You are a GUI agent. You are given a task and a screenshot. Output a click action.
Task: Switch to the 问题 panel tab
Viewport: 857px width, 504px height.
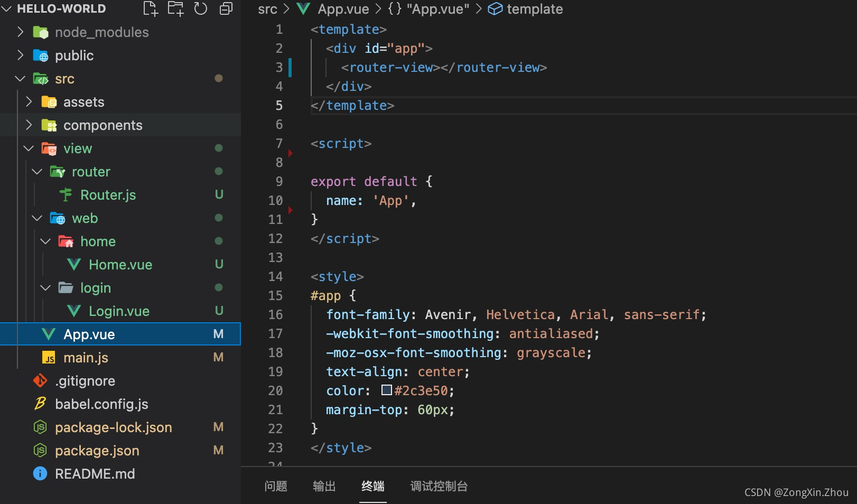[276, 486]
